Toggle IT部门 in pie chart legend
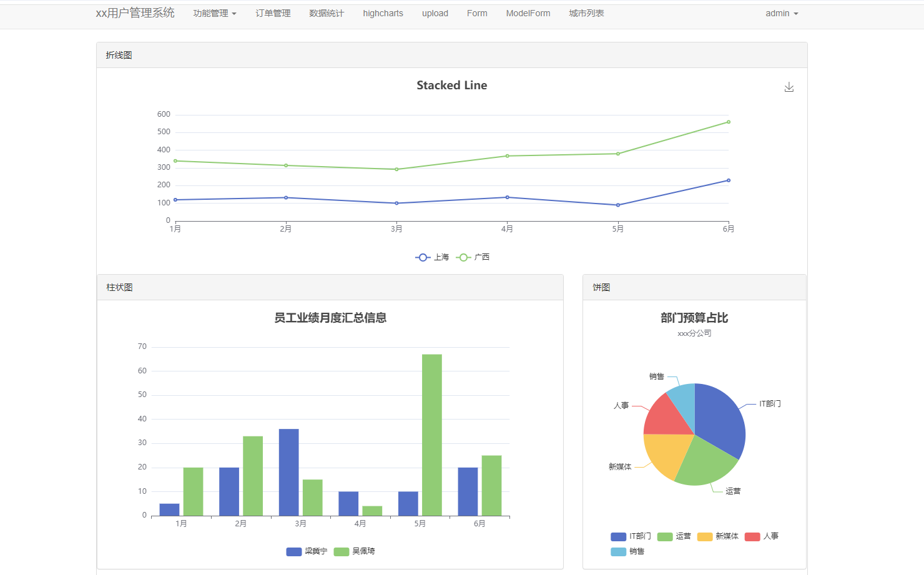Screen dimensions: 924x575 coord(631,536)
